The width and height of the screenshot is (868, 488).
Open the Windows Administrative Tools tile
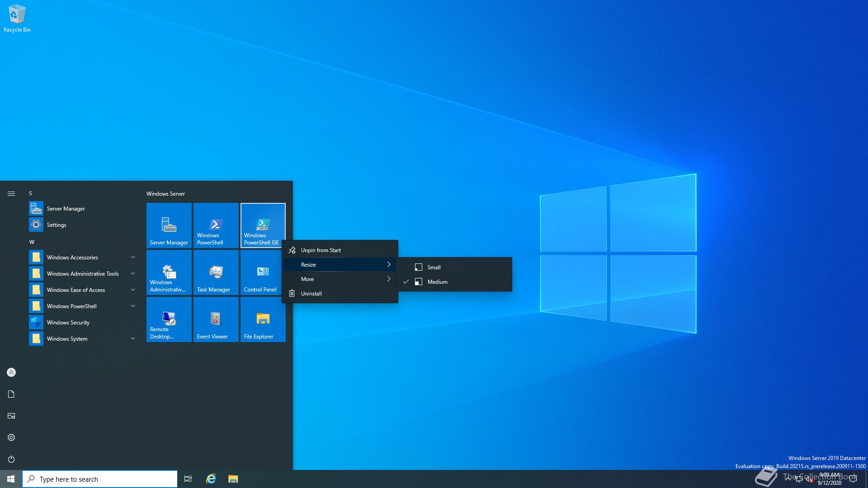pyautogui.click(x=169, y=272)
